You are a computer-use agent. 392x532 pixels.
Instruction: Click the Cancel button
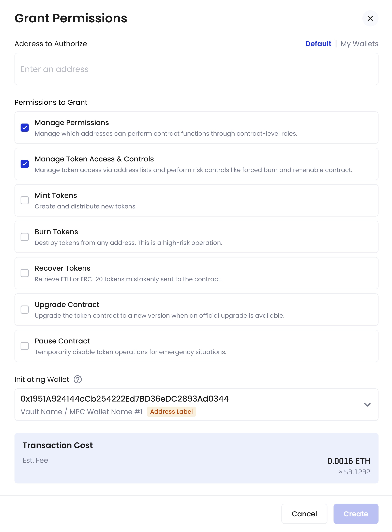[x=304, y=514]
